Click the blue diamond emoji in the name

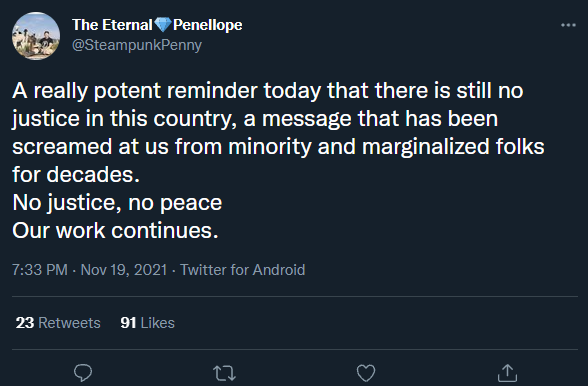click(x=163, y=25)
